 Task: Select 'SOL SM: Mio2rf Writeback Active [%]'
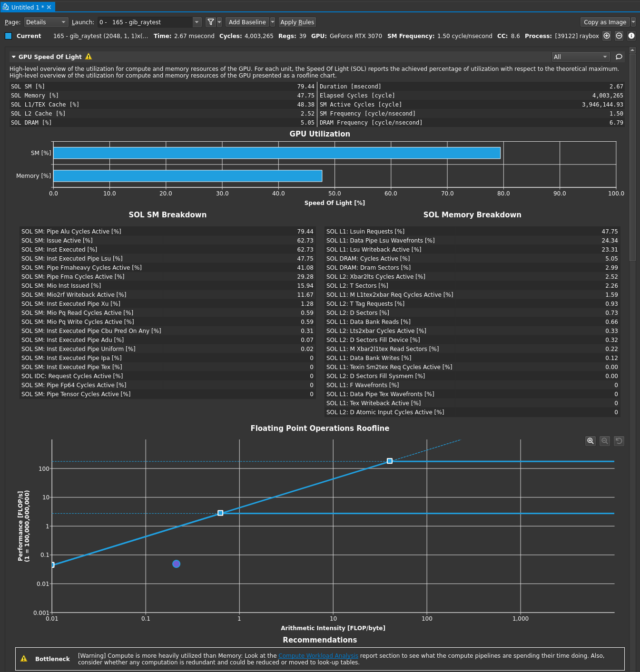click(167, 295)
